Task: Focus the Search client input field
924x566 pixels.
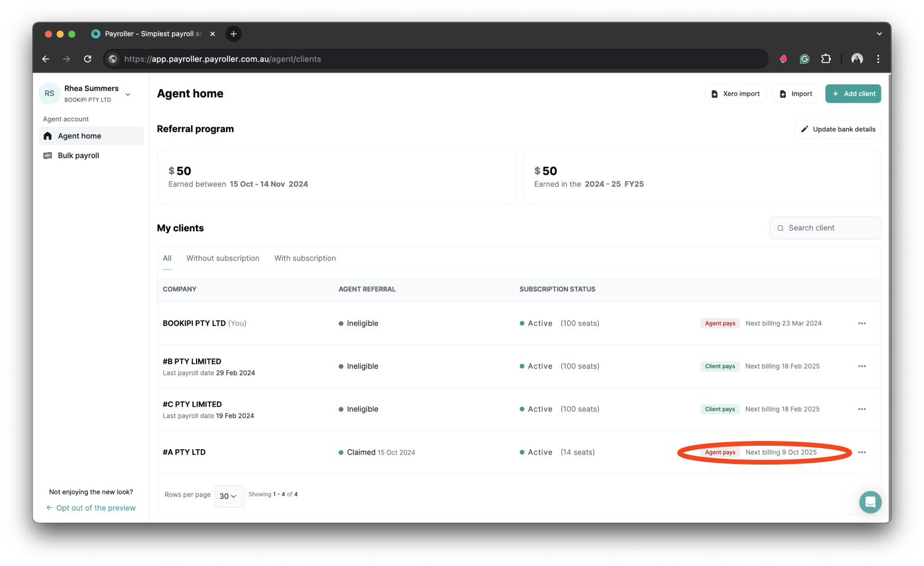Action: tap(825, 228)
